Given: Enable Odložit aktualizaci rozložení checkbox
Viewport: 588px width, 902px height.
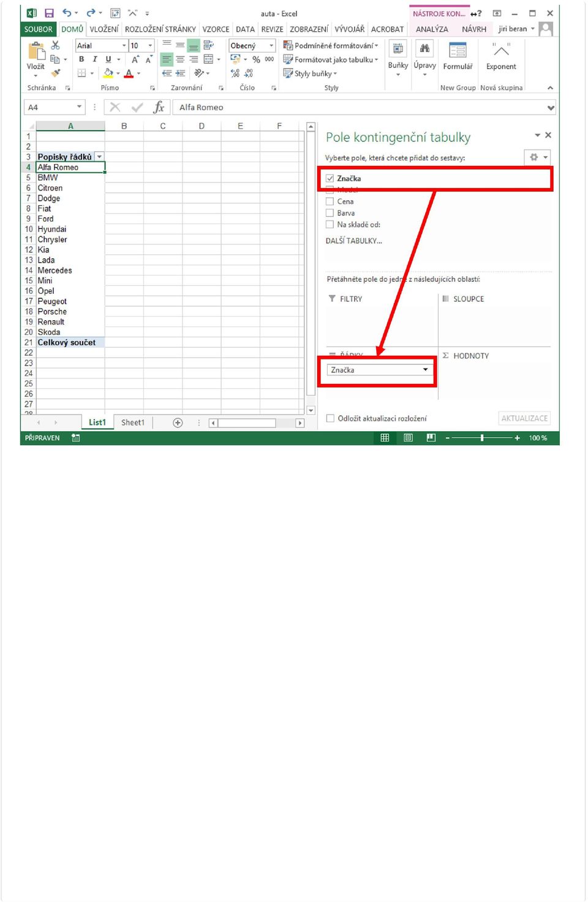Looking at the screenshot, I should click(331, 418).
